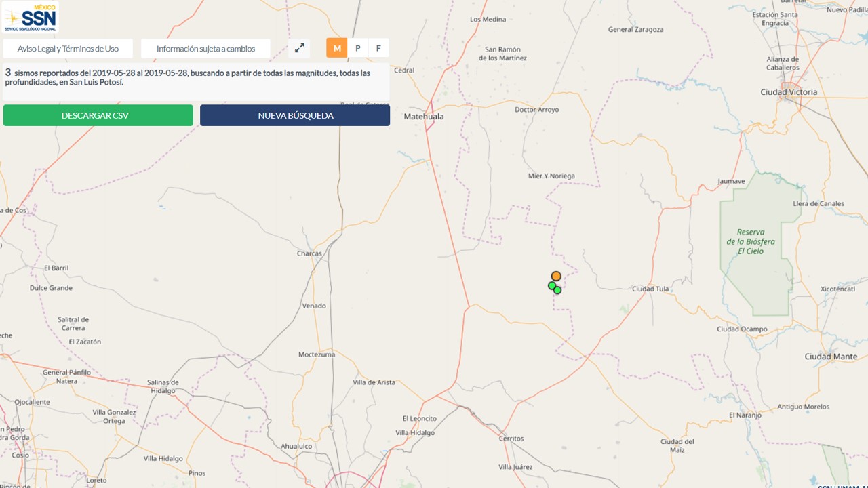Download results with Descargar CSV
This screenshot has width=868, height=488.
[98, 115]
